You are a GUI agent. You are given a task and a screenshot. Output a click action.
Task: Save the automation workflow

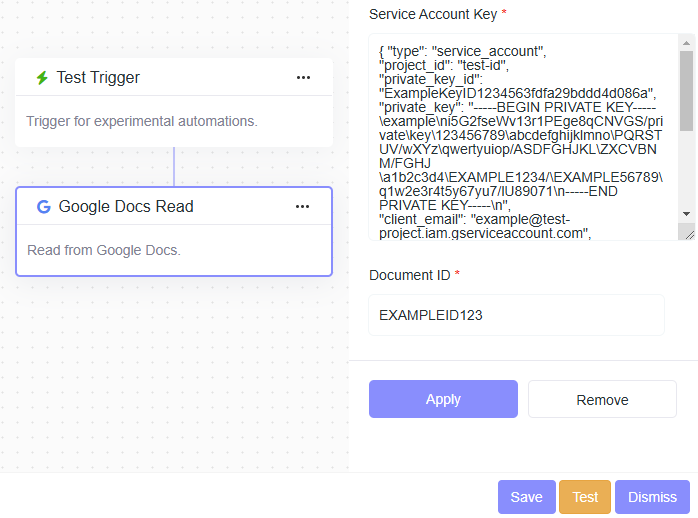pyautogui.click(x=526, y=497)
